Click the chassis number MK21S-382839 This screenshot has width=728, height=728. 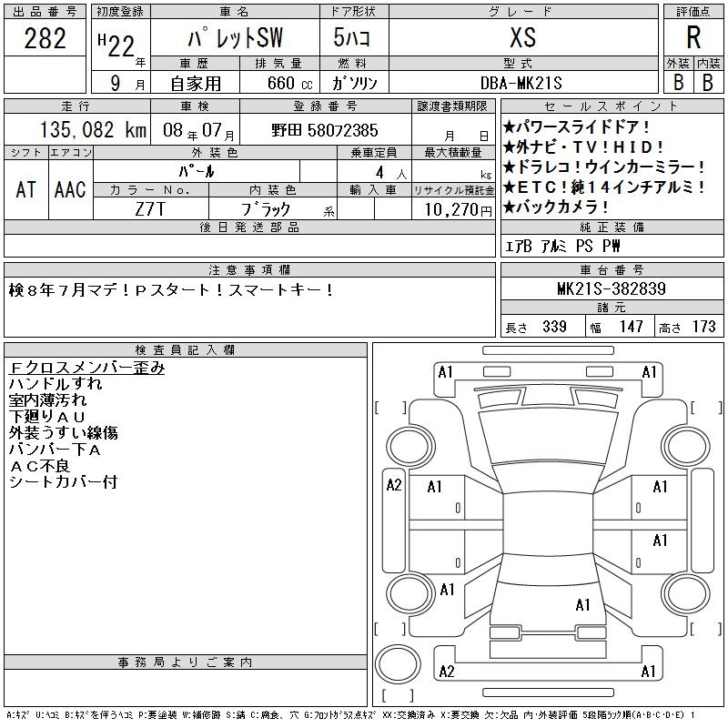[612, 289]
